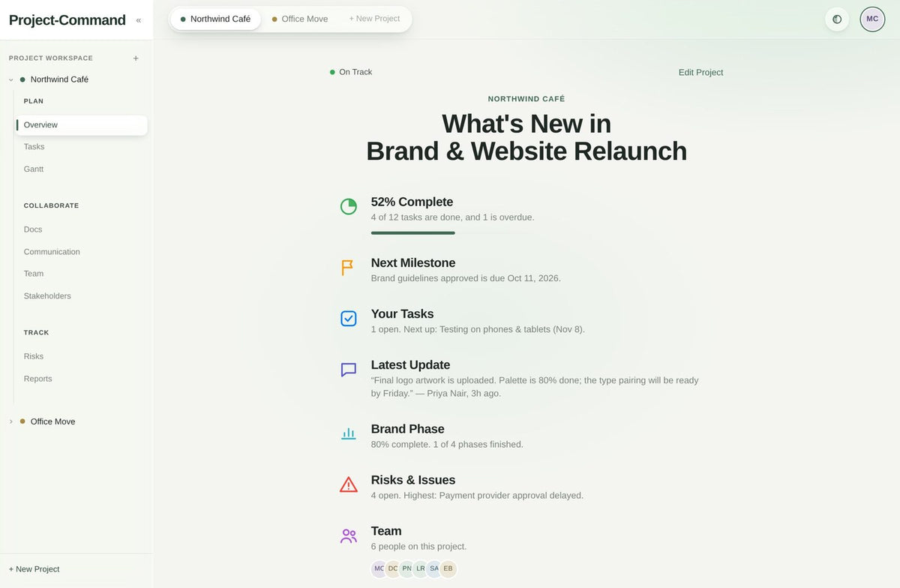Click the Next Milestone heading
The image size is (900, 588).
point(413,262)
